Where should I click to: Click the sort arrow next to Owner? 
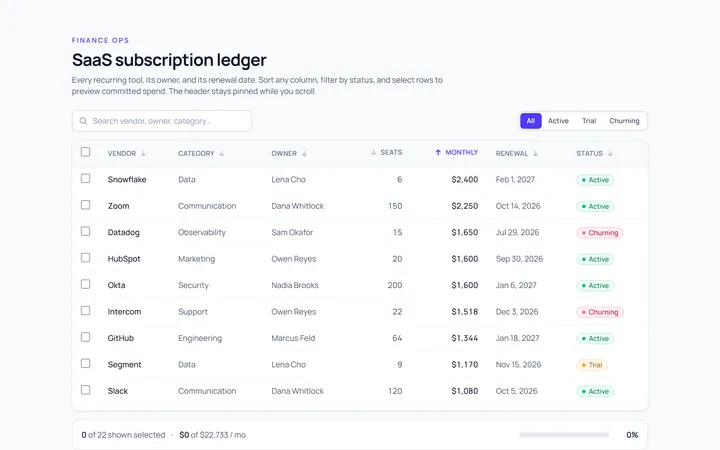click(x=304, y=153)
